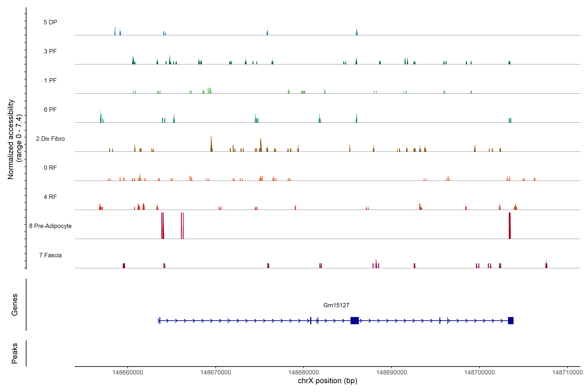Click the 2 Div Fibro track label

tap(50, 139)
